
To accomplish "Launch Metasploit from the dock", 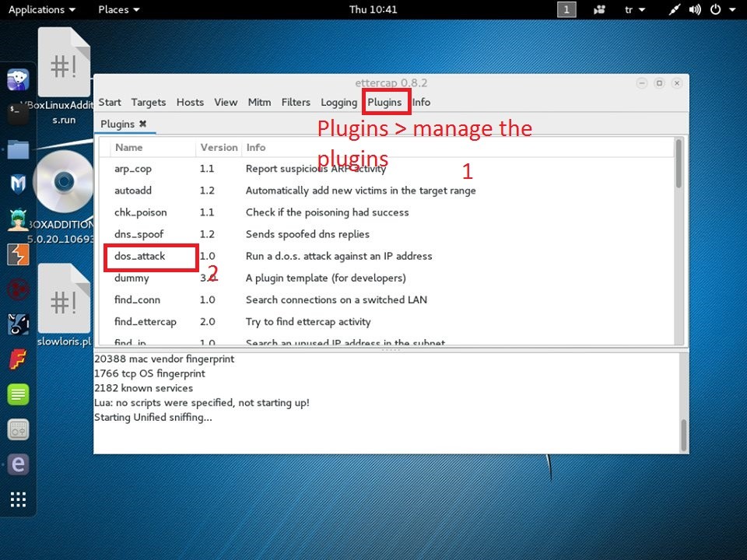I will pos(18,184).
